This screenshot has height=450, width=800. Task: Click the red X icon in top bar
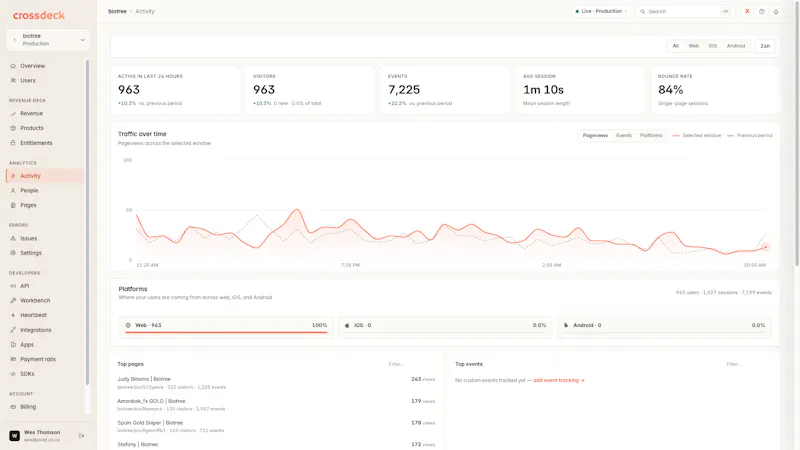point(747,11)
